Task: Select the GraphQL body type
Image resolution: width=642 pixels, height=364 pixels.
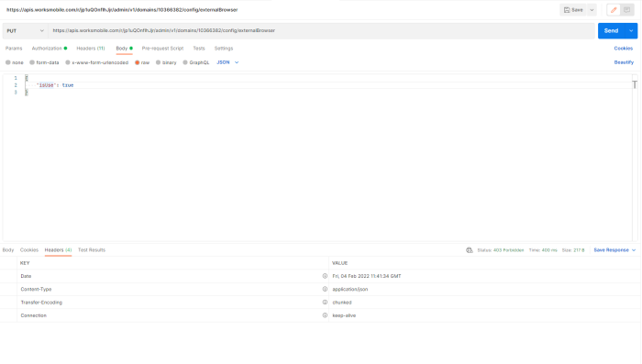Action: click(x=195, y=62)
